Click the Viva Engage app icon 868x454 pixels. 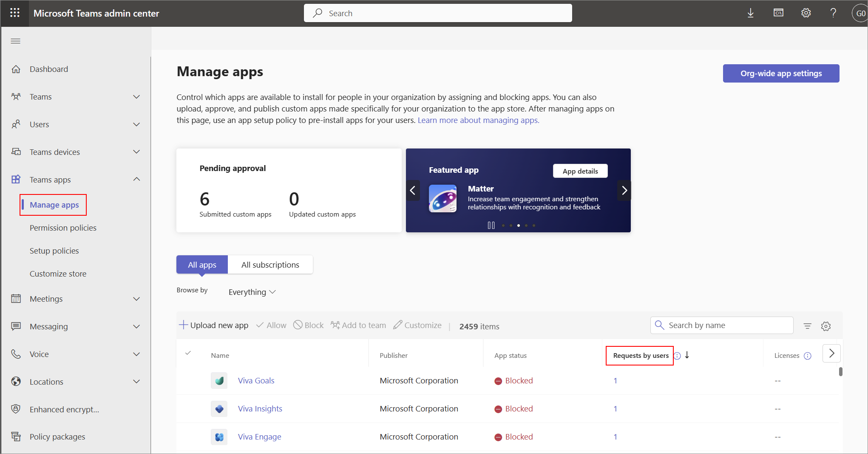(x=219, y=437)
